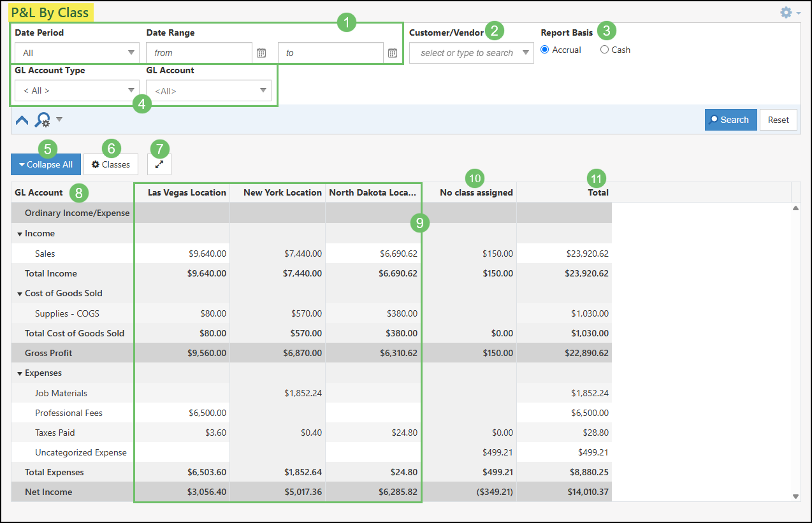Viewport: 812px width, 523px height.
Task: Open the Date Period dropdown
Action: pos(77,53)
